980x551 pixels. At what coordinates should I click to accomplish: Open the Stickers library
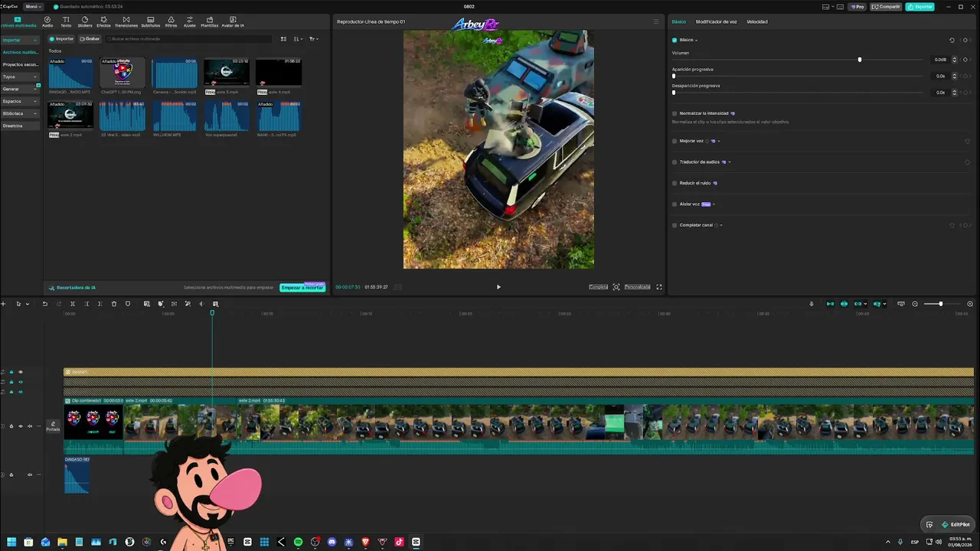point(84,21)
